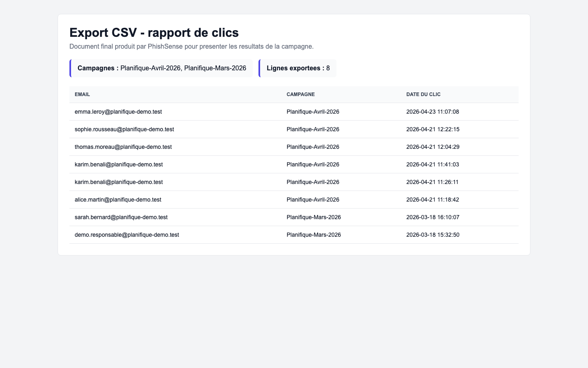Click the campaign cell in thomas.moreau's row
This screenshot has height=368, width=588.
coord(313,147)
